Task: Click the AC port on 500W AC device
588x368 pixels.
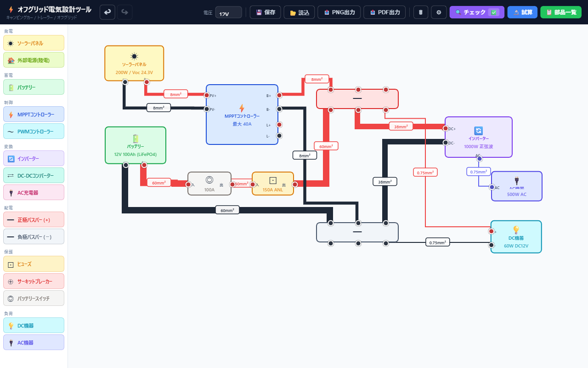Action: click(492, 187)
